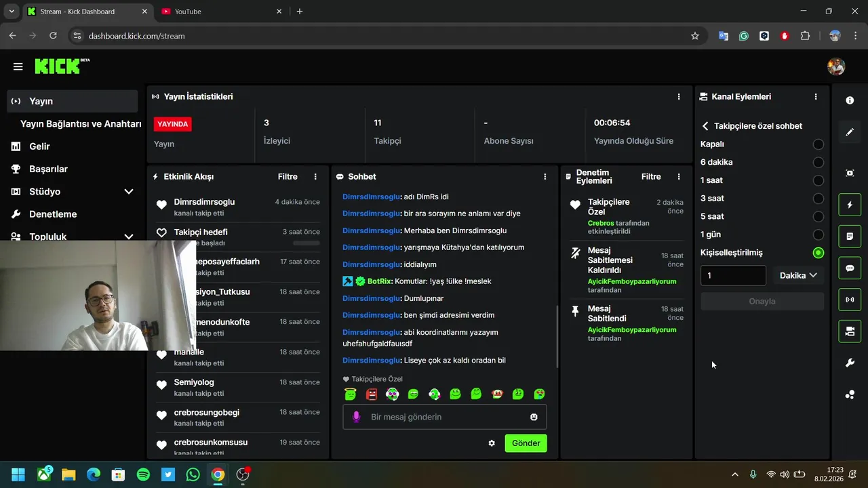
Task: Click the Onayla confirm button
Action: [762, 302]
